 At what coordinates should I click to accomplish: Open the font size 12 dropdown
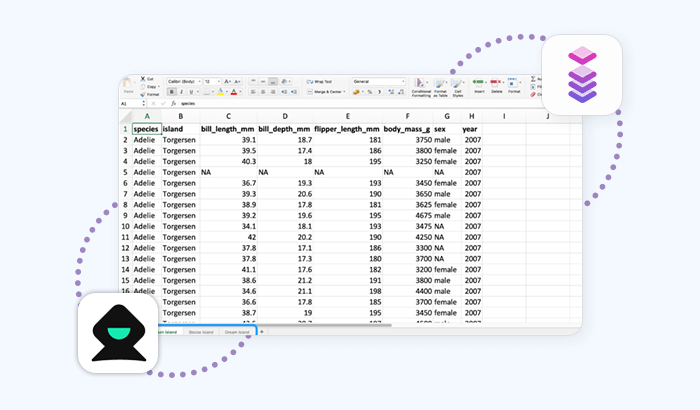[212, 81]
